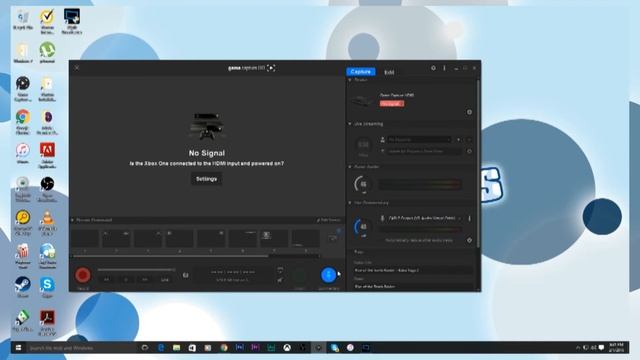Click the taskbar search box
This screenshot has height=360, width=640.
(82, 348)
